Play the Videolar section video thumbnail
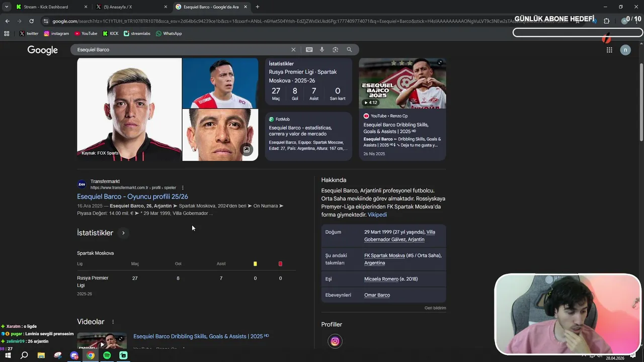 [102, 341]
